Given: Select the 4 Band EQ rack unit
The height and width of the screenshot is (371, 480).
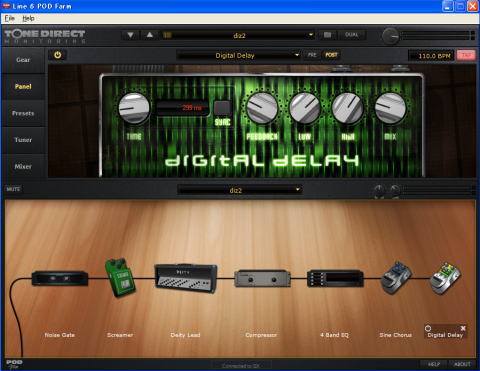Looking at the screenshot, I should coord(335,279).
